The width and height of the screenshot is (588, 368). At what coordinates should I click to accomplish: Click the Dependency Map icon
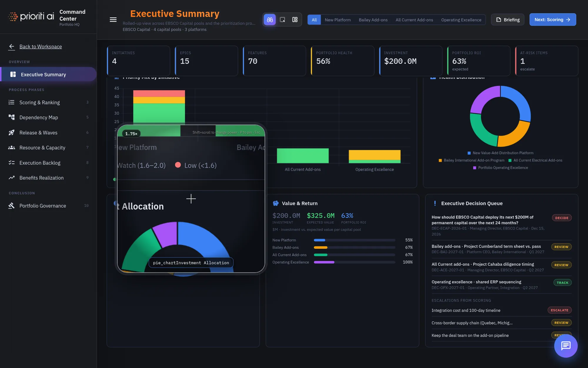pyautogui.click(x=11, y=117)
